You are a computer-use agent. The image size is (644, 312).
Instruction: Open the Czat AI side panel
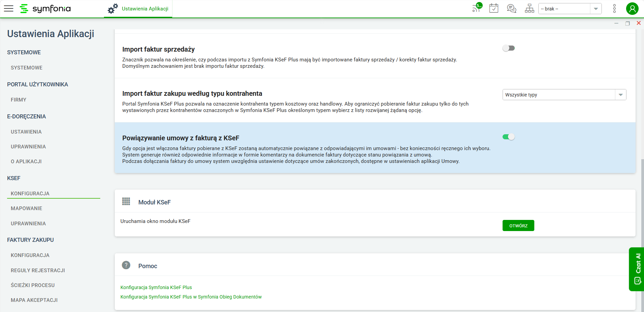tap(637, 269)
